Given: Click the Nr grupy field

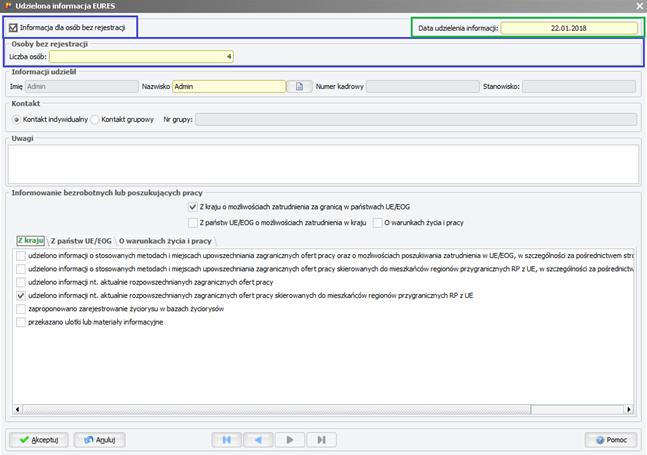Looking at the screenshot, I should click(416, 120).
